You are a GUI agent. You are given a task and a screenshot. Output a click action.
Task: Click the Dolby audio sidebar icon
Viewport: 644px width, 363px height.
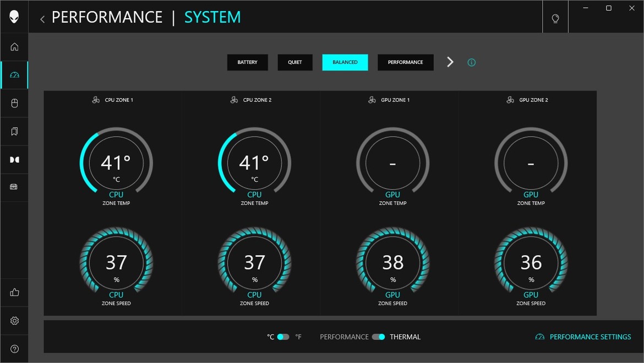pos(14,160)
